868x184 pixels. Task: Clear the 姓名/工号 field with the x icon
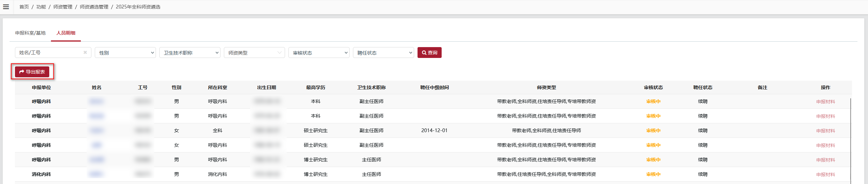click(x=85, y=53)
